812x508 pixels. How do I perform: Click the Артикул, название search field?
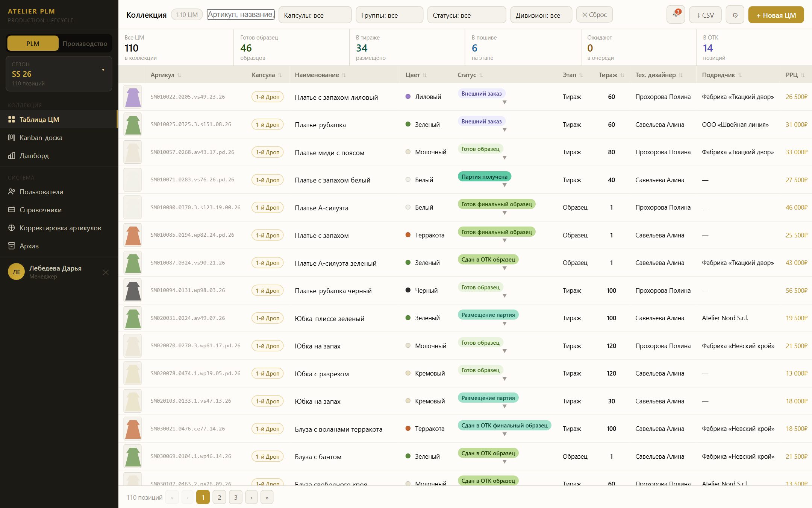click(241, 15)
